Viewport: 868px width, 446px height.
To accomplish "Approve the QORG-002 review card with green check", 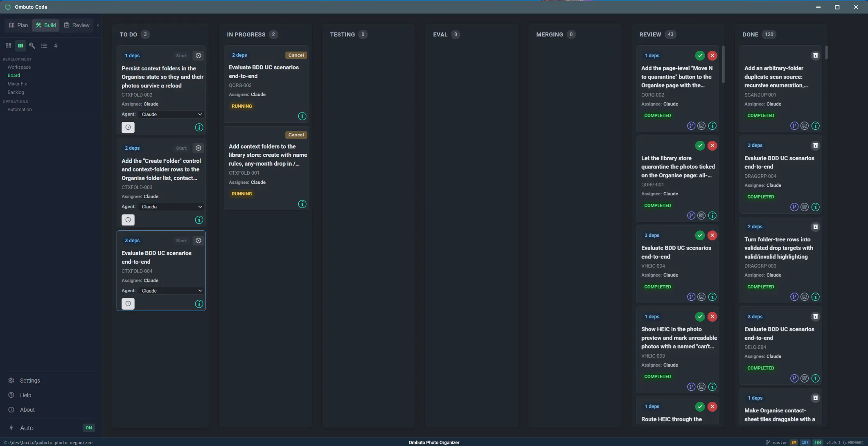I will click(x=700, y=56).
